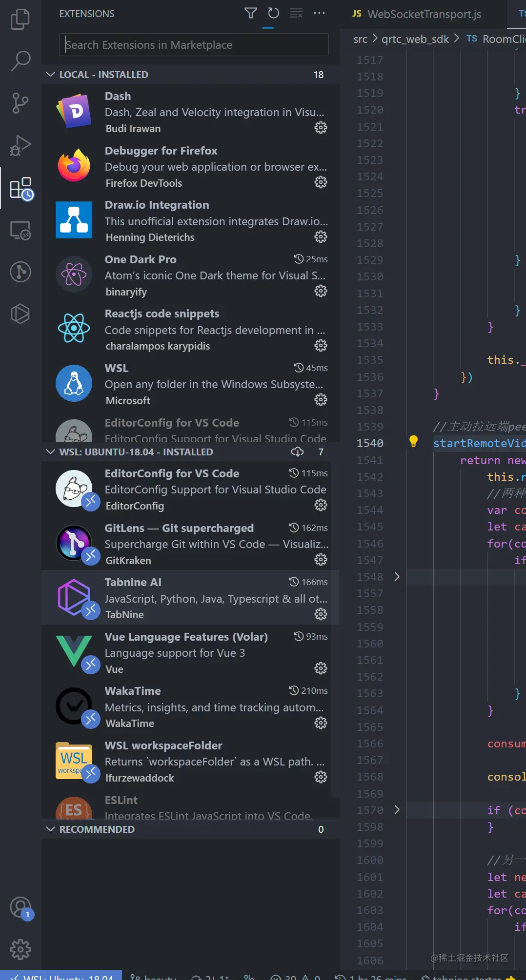Open the Tabnine view in activity bar
The width and height of the screenshot is (526, 980).
[20, 314]
